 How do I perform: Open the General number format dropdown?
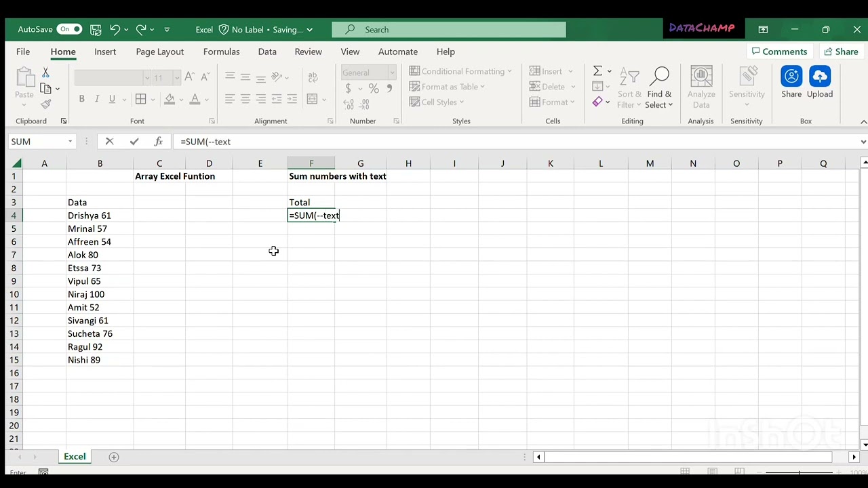point(391,73)
